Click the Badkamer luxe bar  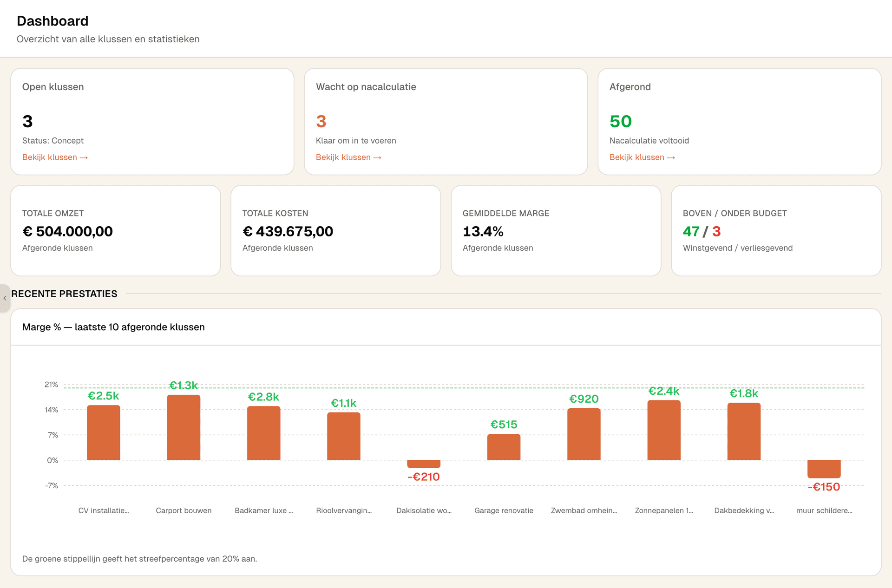tap(263, 433)
